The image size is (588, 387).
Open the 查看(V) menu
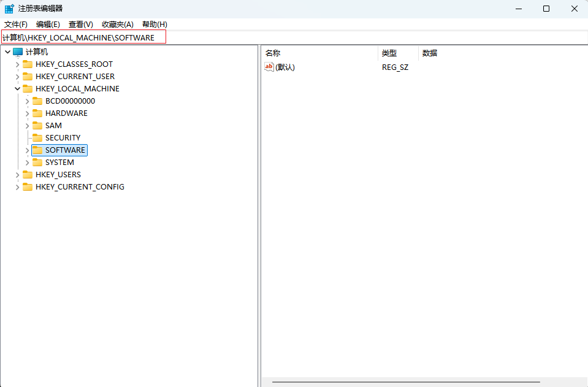[80, 24]
